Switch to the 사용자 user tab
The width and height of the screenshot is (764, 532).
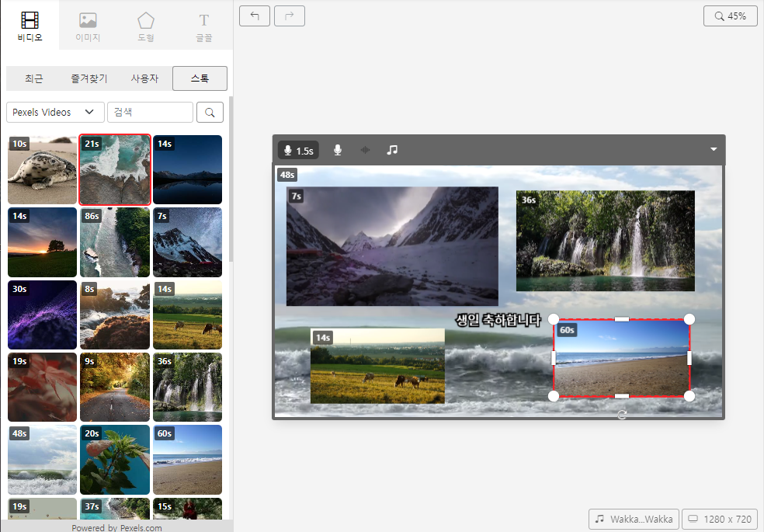coord(144,78)
